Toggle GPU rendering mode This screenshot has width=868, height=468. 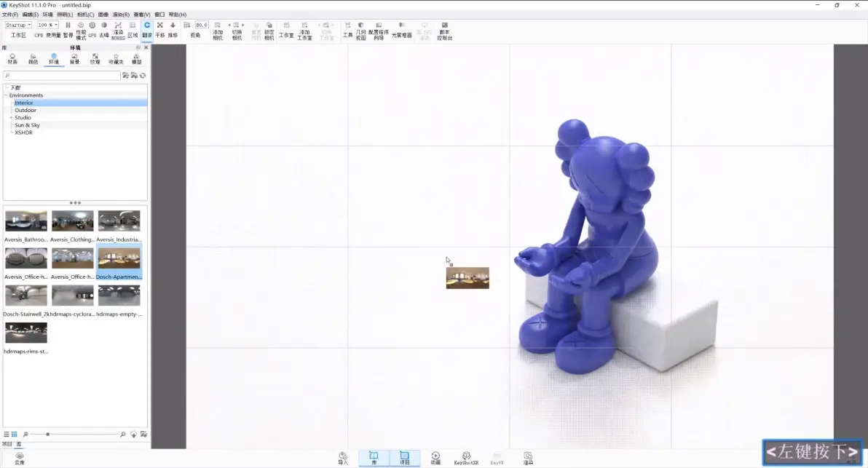point(92,30)
